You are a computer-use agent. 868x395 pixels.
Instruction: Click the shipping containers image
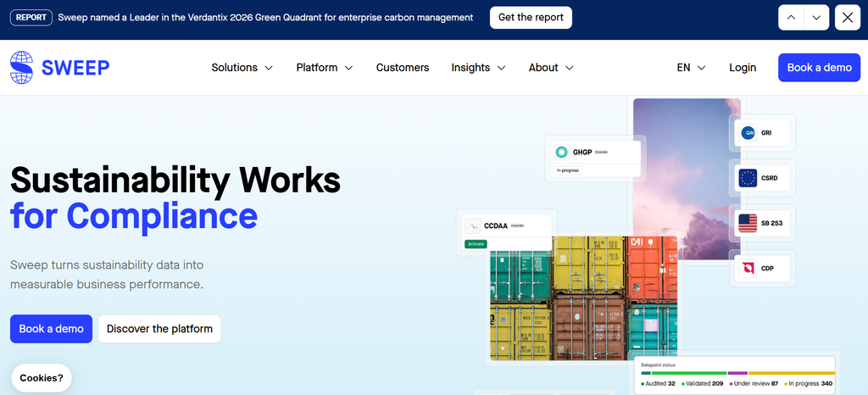pyautogui.click(x=583, y=298)
